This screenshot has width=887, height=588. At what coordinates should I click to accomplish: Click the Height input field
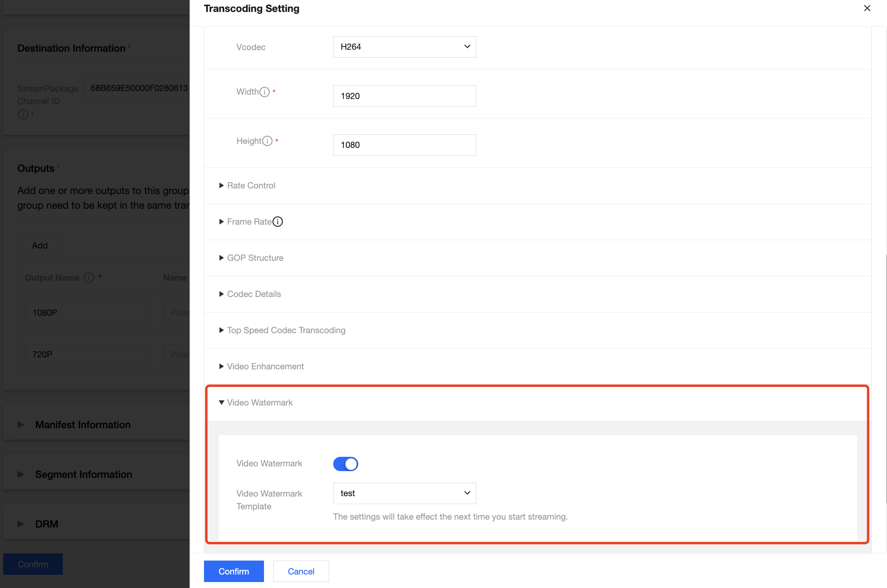(x=404, y=145)
